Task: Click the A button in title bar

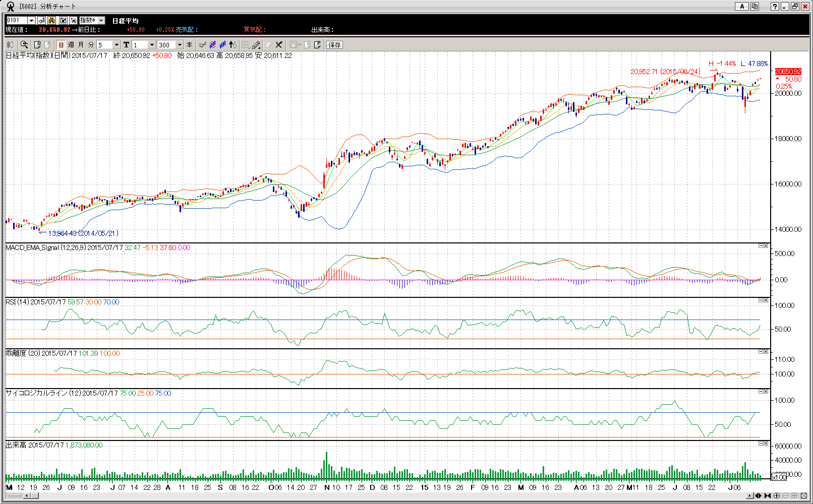Action: tap(741, 6)
